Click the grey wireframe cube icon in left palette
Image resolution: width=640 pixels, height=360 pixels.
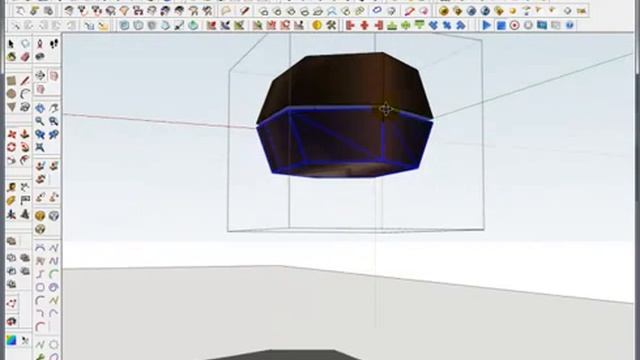coord(53,216)
